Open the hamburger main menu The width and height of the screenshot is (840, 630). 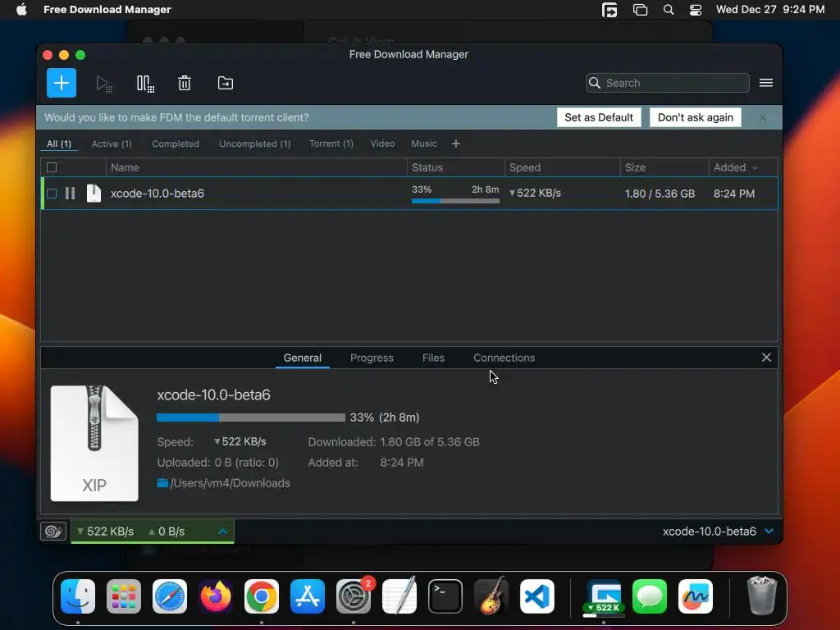pyautogui.click(x=765, y=83)
